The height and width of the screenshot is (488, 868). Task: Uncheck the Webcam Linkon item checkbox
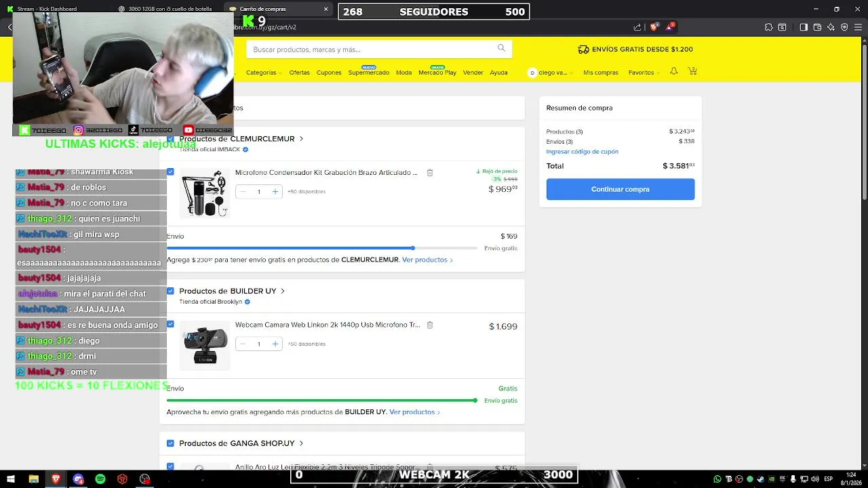170,325
